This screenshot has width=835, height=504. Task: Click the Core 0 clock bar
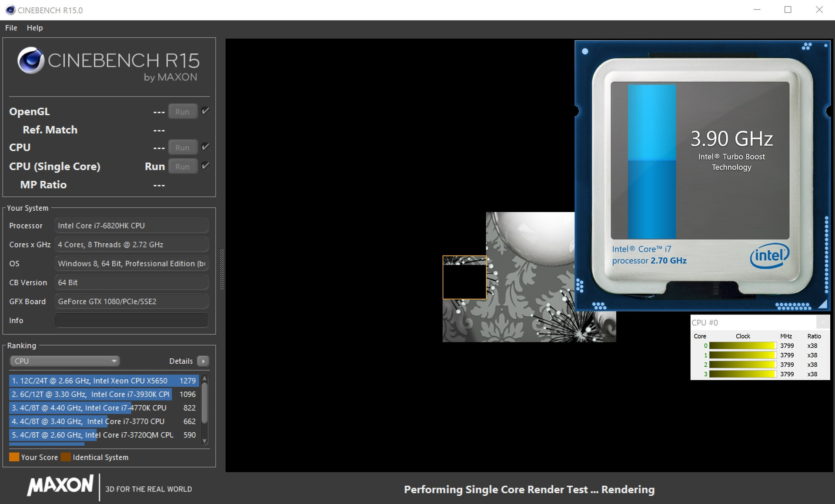click(742, 346)
